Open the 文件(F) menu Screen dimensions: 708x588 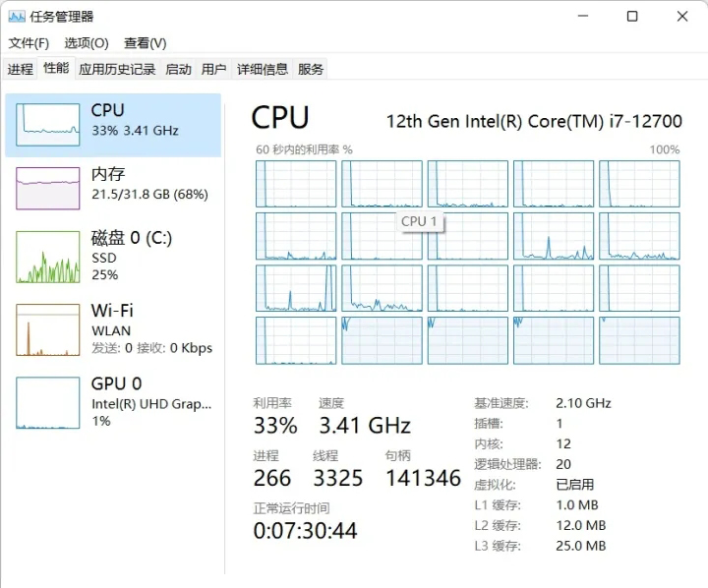coord(29,43)
